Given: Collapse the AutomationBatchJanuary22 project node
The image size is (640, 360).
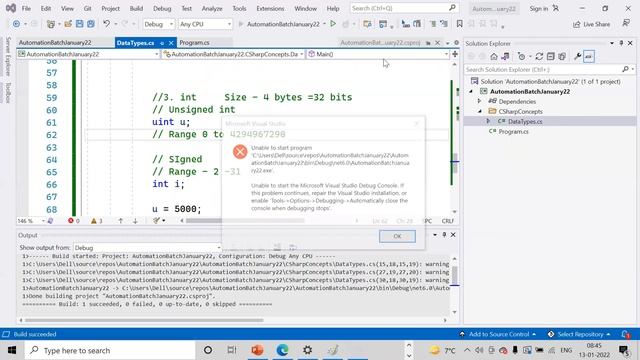Looking at the screenshot, I should coord(471,91).
